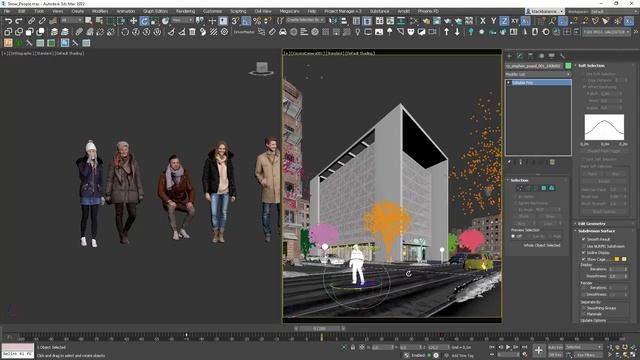Click the trash can icon in second toolbar row
The width and height of the screenshot is (640, 360).
[x=192, y=32]
